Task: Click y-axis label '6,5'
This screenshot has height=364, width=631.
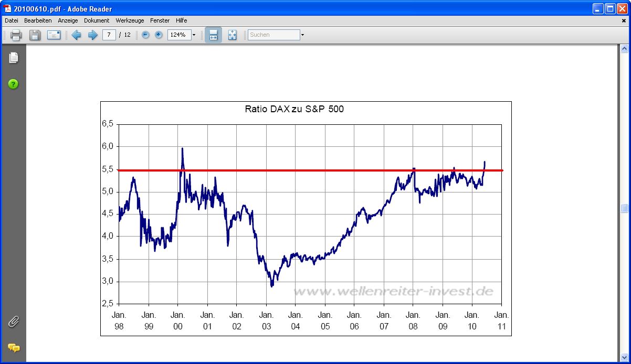Action: (108, 124)
